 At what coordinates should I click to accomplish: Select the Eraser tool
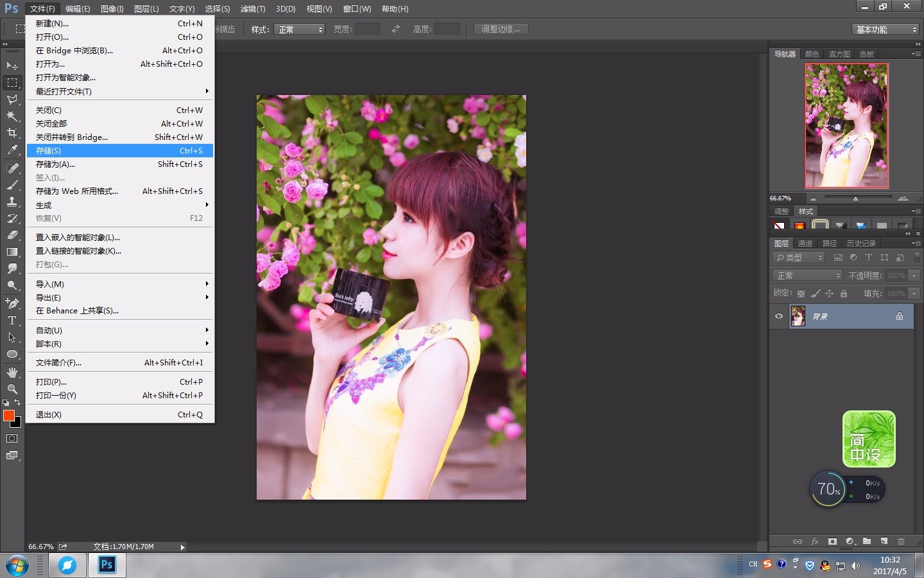coord(12,235)
